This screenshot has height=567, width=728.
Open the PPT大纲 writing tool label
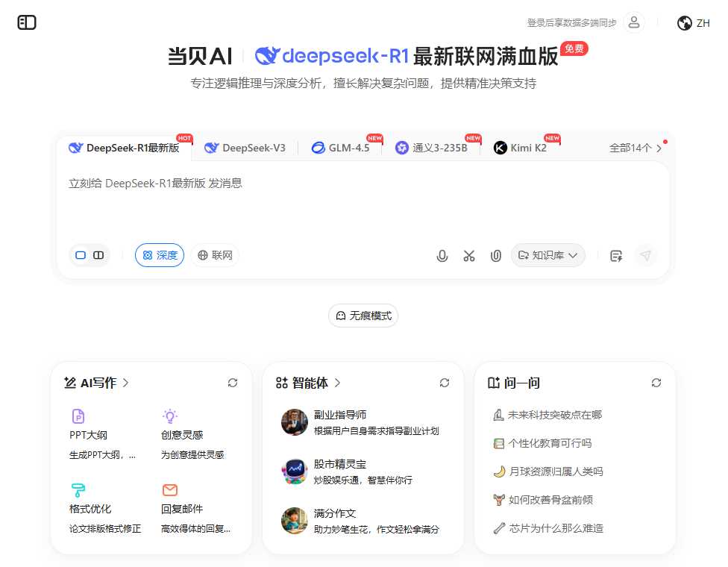coord(88,435)
